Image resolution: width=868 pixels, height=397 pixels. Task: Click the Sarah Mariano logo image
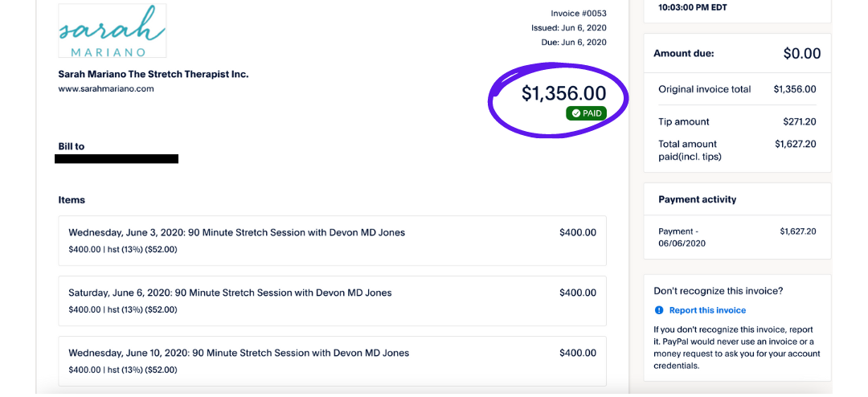(112, 31)
